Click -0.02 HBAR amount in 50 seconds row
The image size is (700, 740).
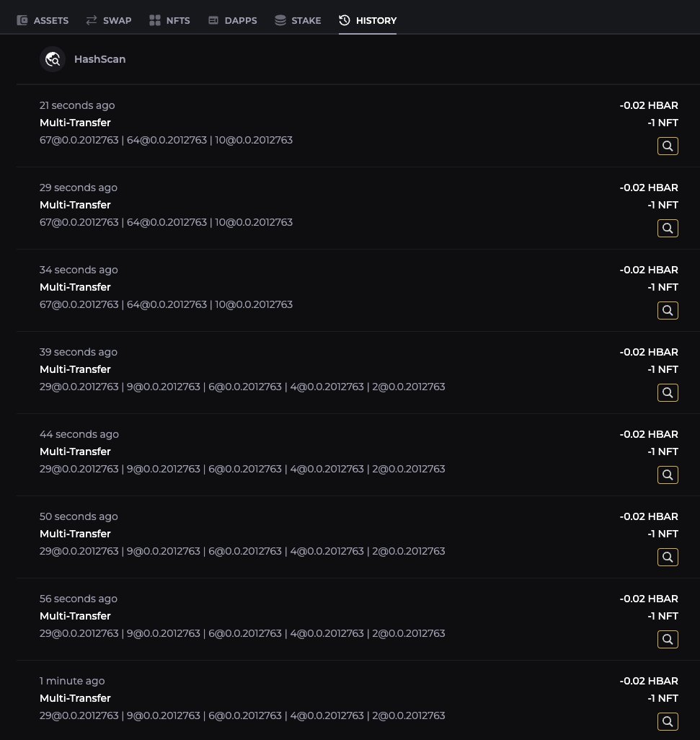coord(649,516)
